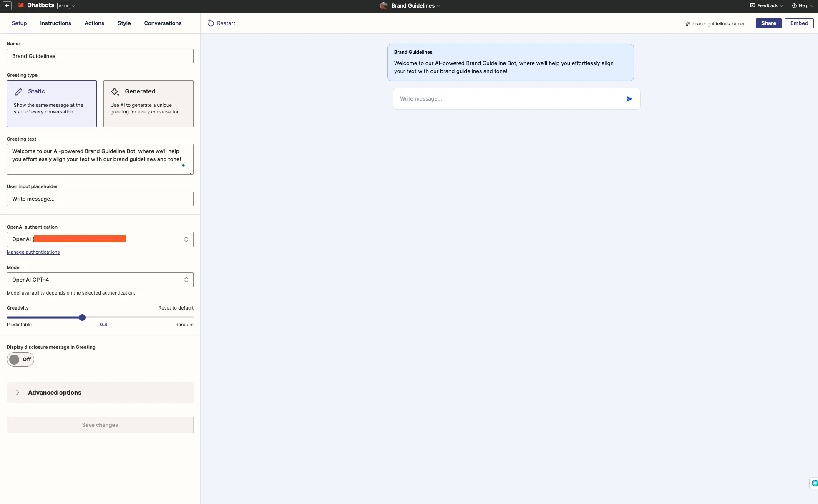Image resolution: width=818 pixels, height=504 pixels.
Task: Select the Generated greeting type
Action: [148, 103]
